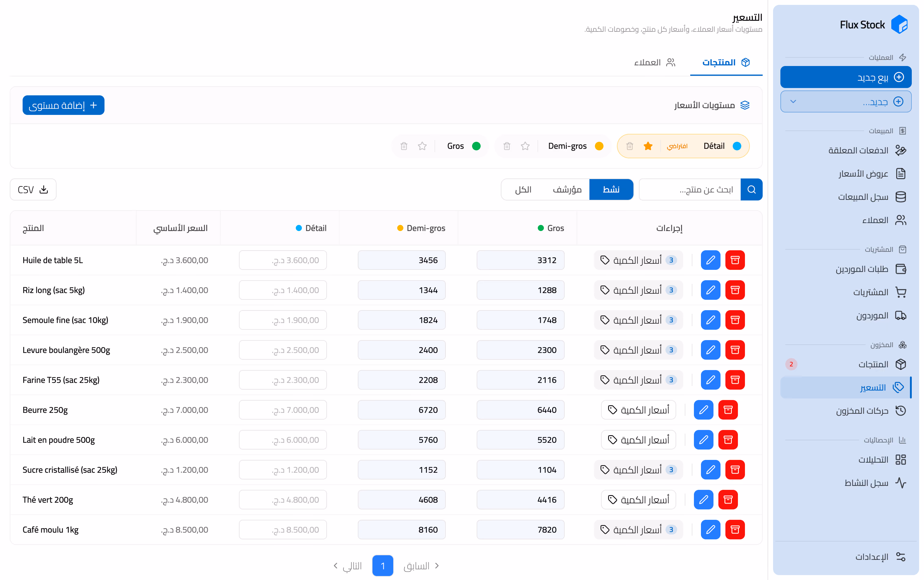Edit Café moulu 1kg with pencil icon
The width and height of the screenshot is (924, 580).
(710, 529)
